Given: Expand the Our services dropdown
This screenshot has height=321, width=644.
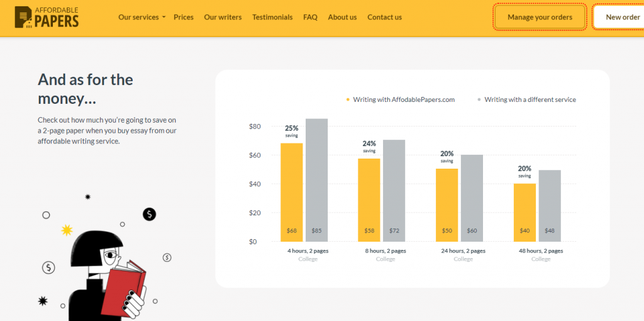Looking at the screenshot, I should click(142, 17).
